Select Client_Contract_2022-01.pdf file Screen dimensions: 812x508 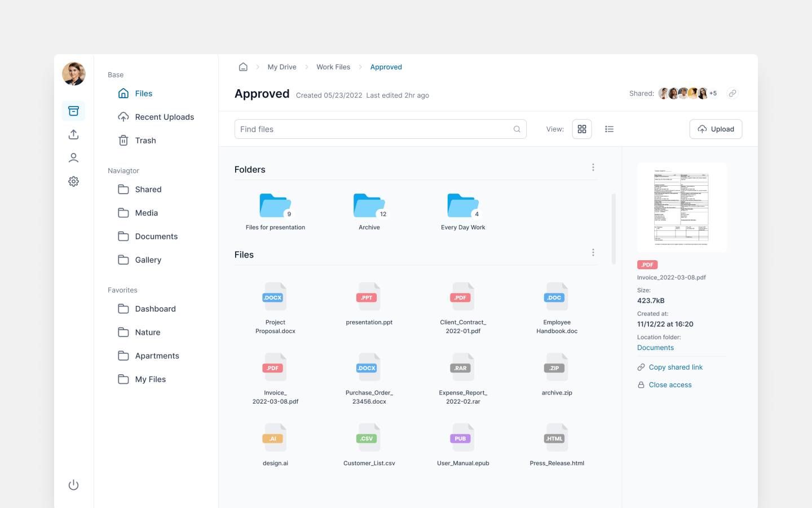coord(463,308)
